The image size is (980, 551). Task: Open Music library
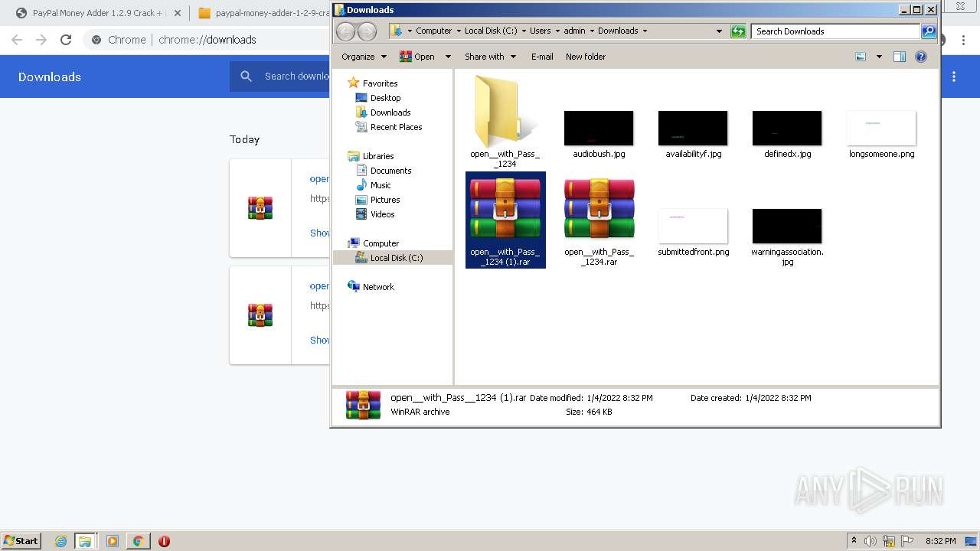[x=374, y=185]
